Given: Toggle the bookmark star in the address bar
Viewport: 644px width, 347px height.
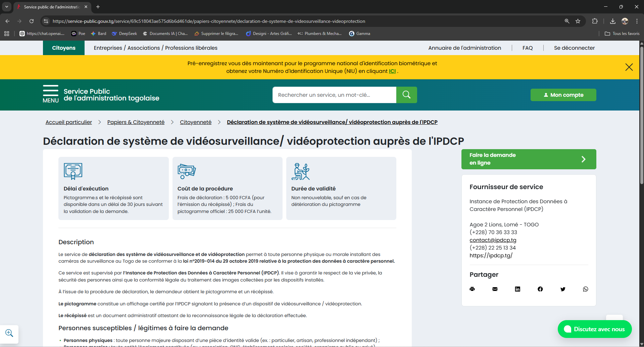Looking at the screenshot, I should point(578,21).
